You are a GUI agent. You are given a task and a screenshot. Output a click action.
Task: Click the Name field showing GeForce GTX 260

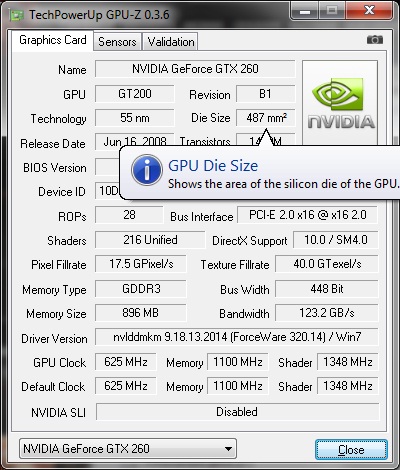195,69
